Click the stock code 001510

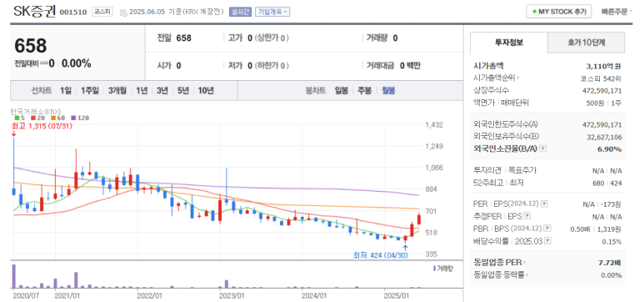(x=73, y=13)
